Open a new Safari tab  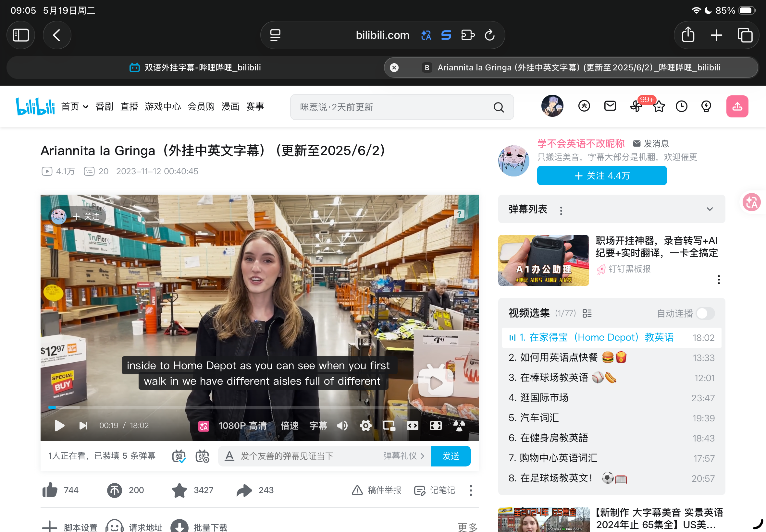pyautogui.click(x=716, y=35)
